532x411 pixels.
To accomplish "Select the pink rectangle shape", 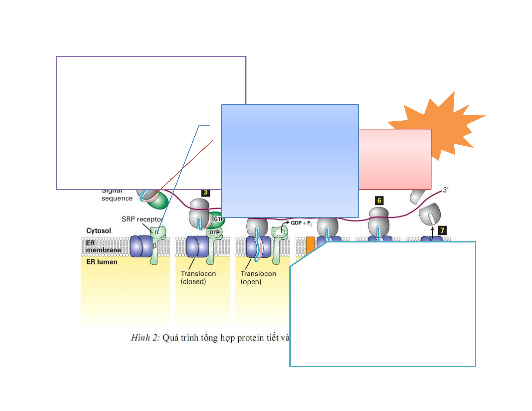I will tap(395, 159).
